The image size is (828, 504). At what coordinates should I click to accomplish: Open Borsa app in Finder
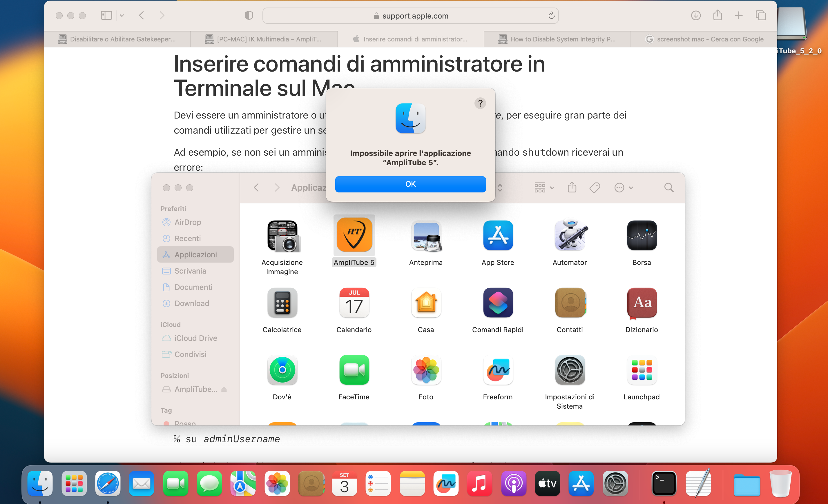642,235
